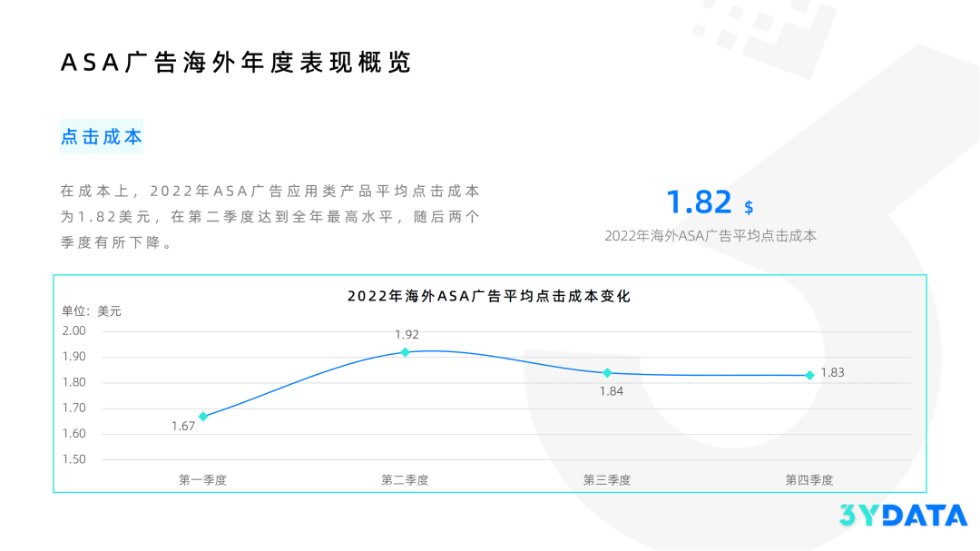Click the third quarter diamond data marker
This screenshot has width=980, height=551.
608,373
